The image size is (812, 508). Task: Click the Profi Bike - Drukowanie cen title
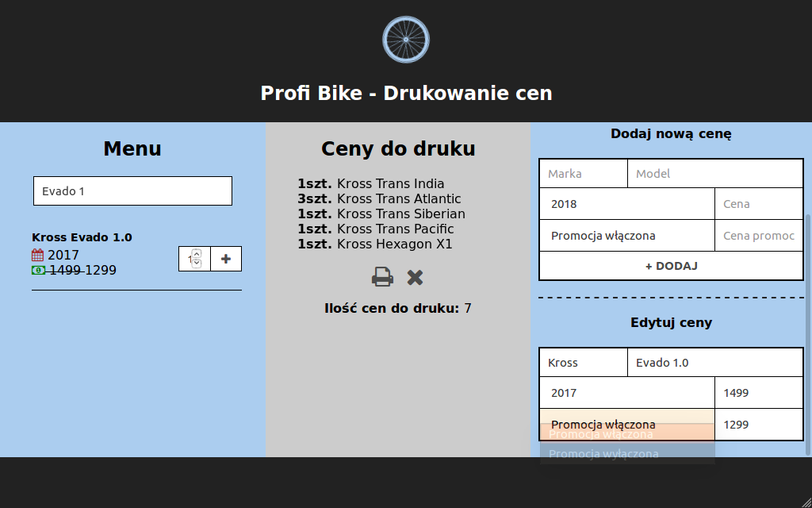coord(406,94)
